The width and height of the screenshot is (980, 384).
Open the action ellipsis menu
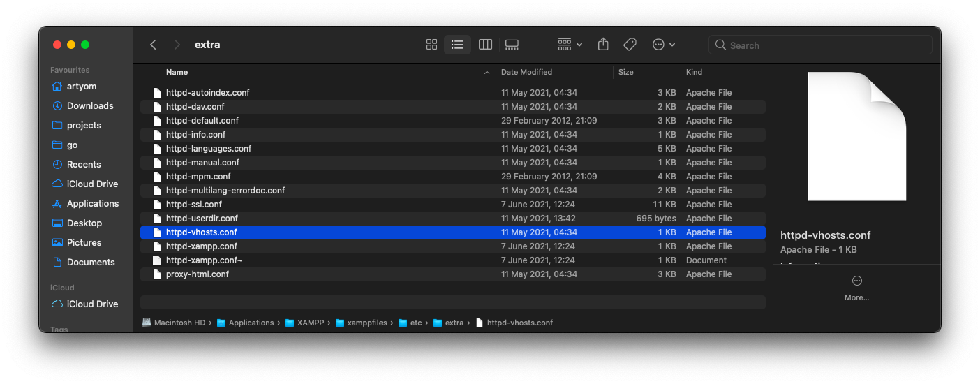(x=663, y=45)
